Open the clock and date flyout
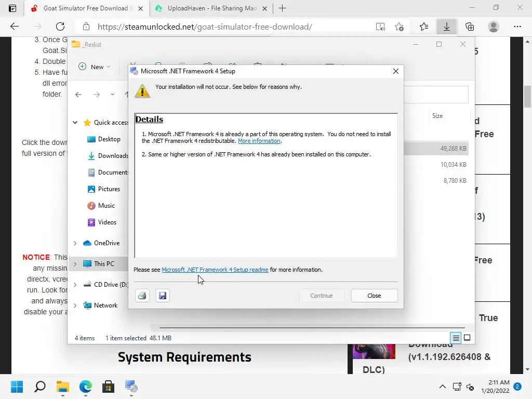The height and width of the screenshot is (399, 532). pyautogui.click(x=495, y=387)
